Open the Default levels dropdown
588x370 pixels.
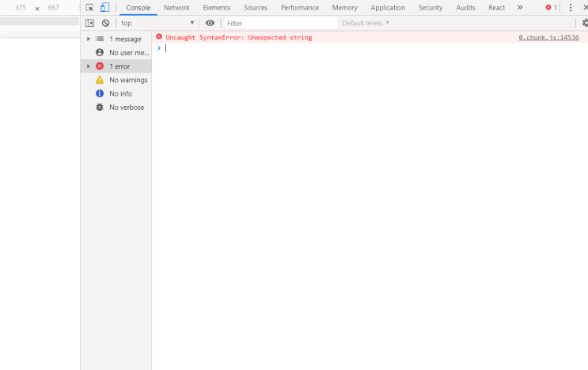pyautogui.click(x=366, y=23)
